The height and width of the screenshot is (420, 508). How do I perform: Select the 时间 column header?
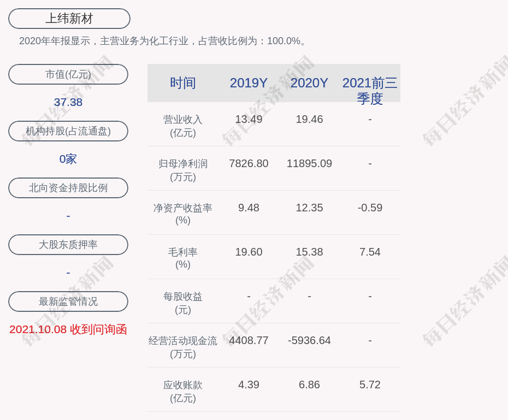(182, 83)
